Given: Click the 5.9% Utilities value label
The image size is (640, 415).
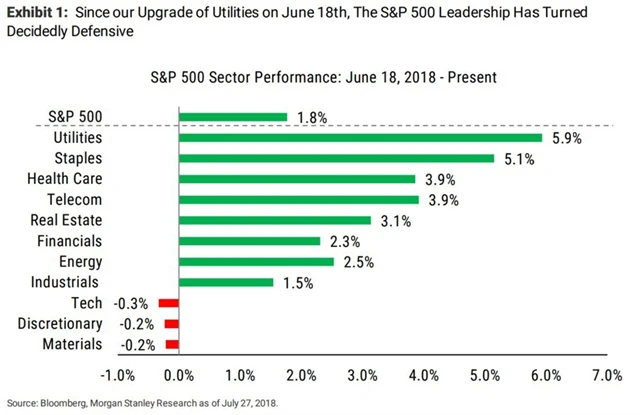Looking at the screenshot, I should coord(567,139).
